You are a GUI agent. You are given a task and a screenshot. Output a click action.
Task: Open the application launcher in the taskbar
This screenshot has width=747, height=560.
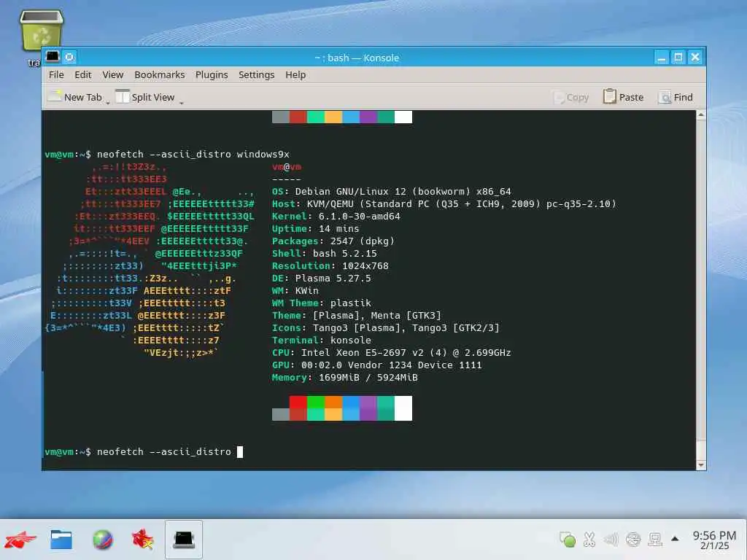pyautogui.click(x=20, y=540)
